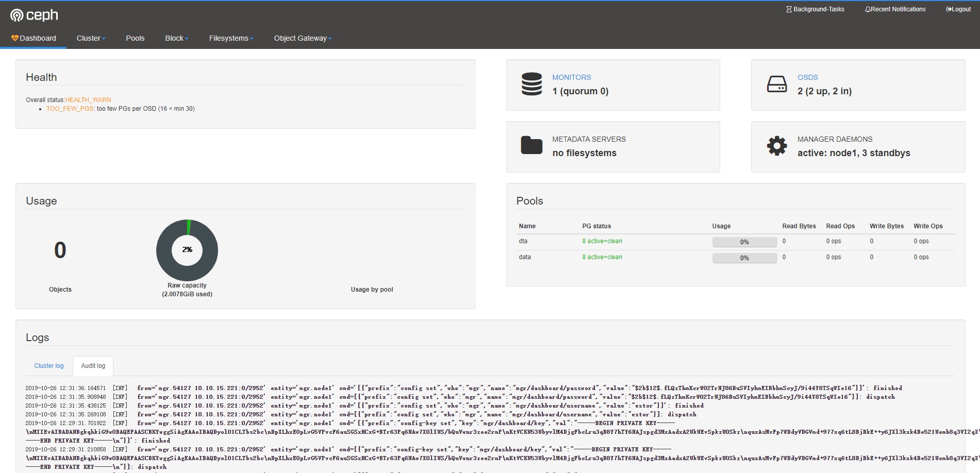Click the HEALTH_WARN status text
Screen dimensions: 980x473
pyautogui.click(x=88, y=100)
